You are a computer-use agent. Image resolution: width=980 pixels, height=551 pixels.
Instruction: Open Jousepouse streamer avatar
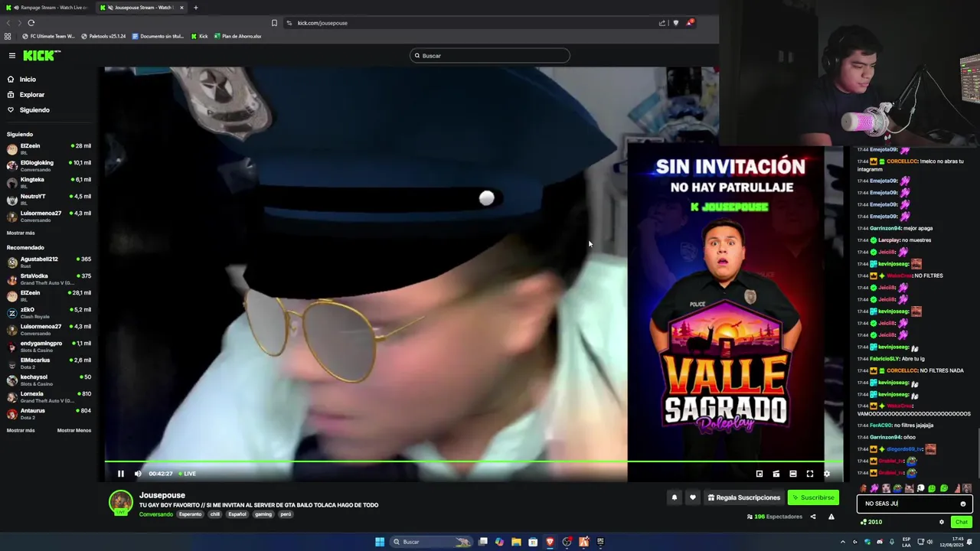click(120, 503)
